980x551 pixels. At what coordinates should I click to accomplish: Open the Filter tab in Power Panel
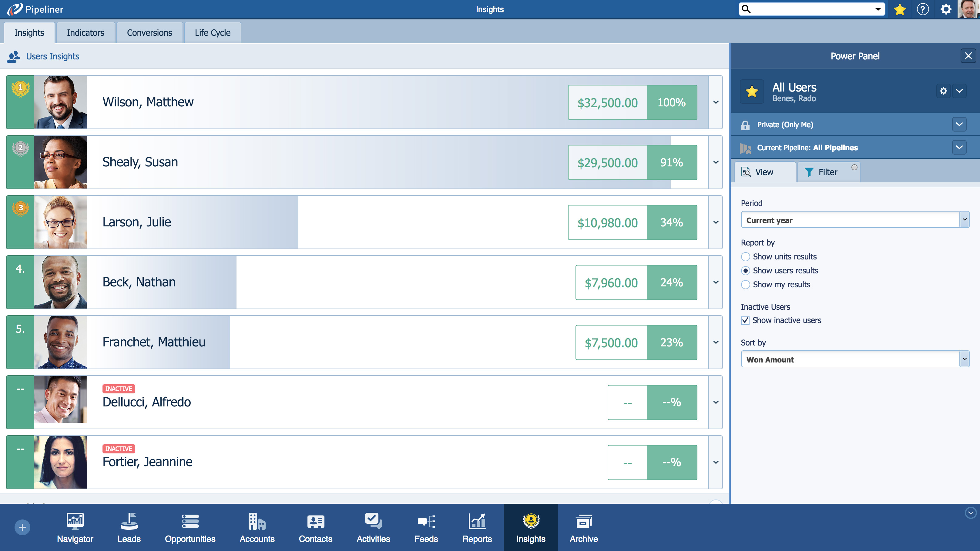pos(827,172)
